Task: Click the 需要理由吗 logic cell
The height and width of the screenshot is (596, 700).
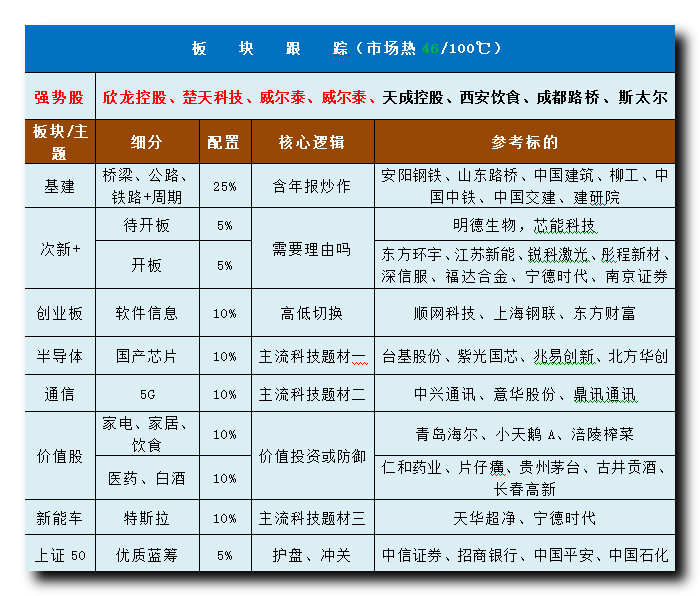Action: 311,249
